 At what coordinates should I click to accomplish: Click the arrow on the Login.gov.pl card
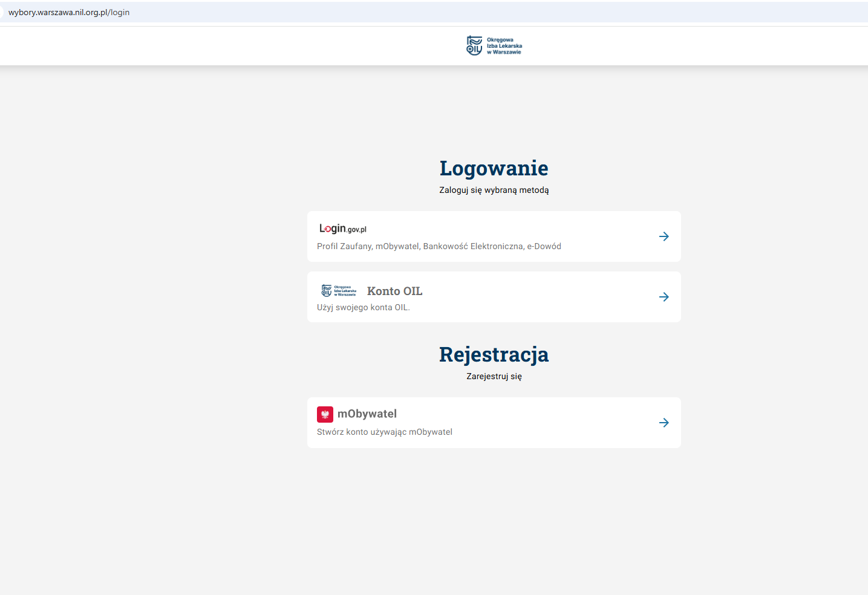point(664,236)
